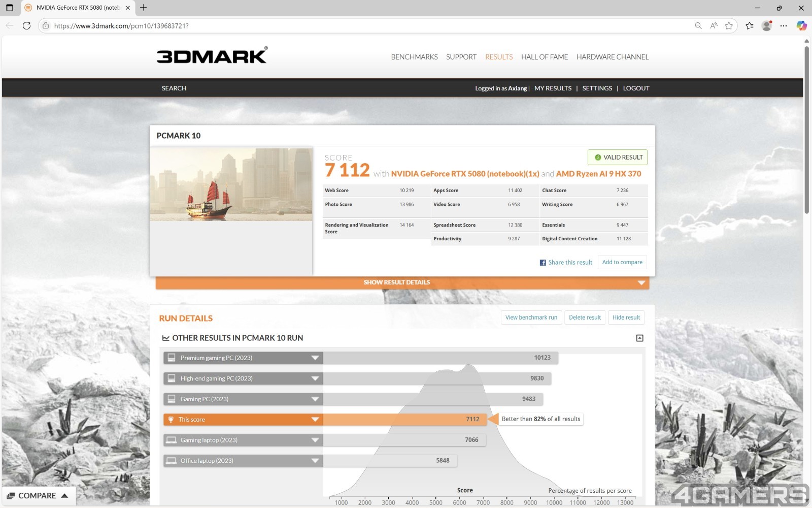Viewport: 812px width, 508px height.
Task: Click the Office laptop 5848 score bar
Action: (390, 461)
